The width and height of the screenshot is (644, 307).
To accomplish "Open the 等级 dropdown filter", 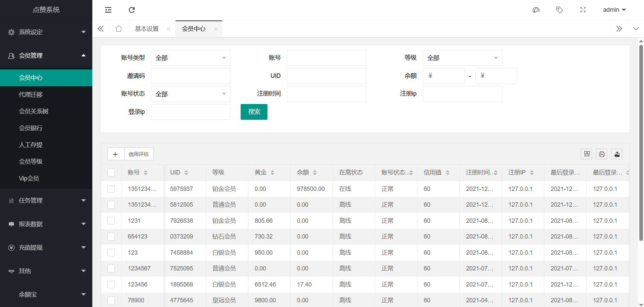I will [462, 58].
